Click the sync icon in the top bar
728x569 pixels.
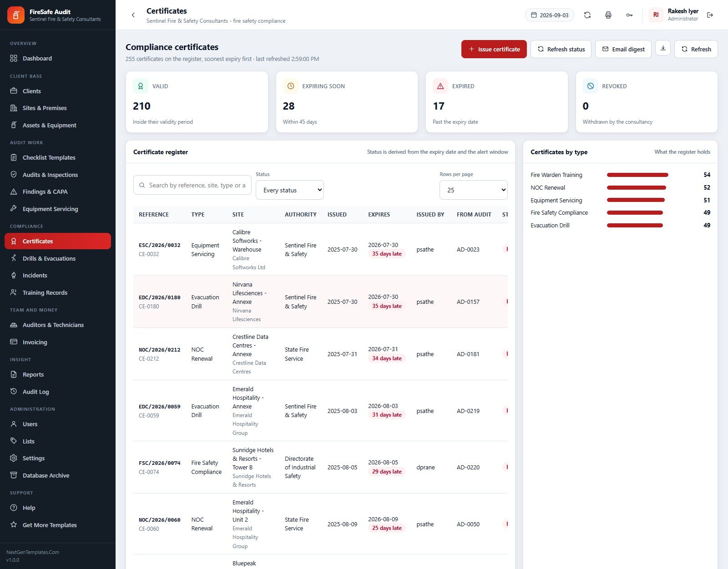pyautogui.click(x=587, y=15)
